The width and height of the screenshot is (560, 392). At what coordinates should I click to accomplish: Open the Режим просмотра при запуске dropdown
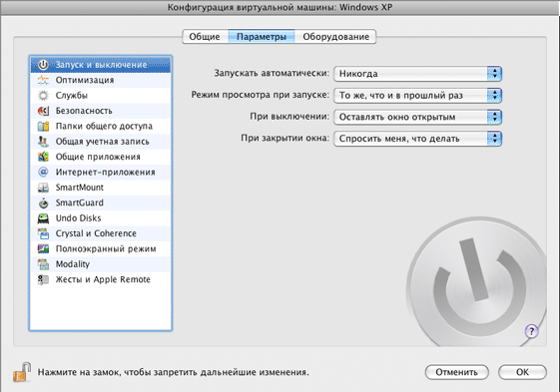point(417,96)
